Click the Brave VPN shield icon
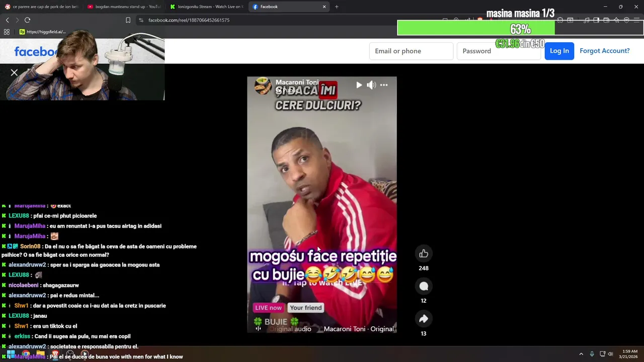The width and height of the screenshot is (644, 362). (626, 20)
